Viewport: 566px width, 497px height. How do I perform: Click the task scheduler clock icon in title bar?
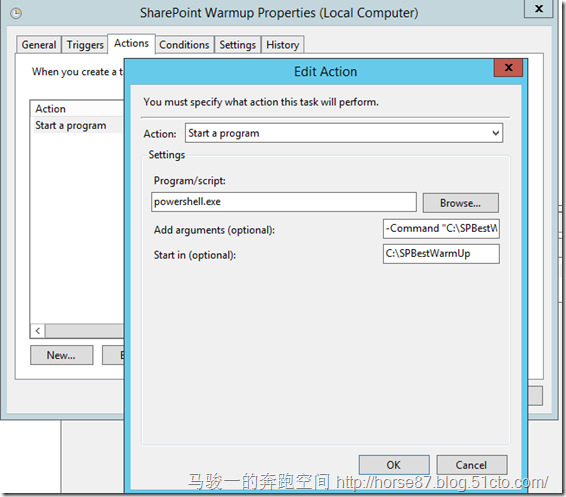click(16, 13)
